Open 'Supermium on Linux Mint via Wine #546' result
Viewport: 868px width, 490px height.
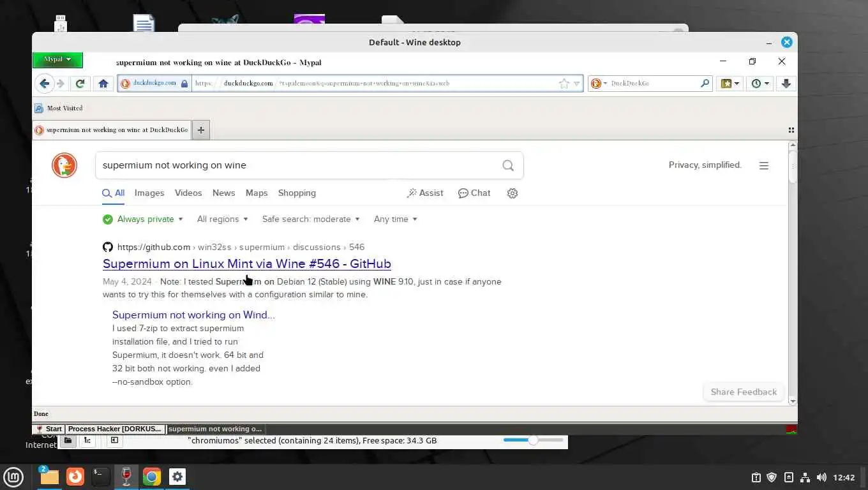pos(247,264)
